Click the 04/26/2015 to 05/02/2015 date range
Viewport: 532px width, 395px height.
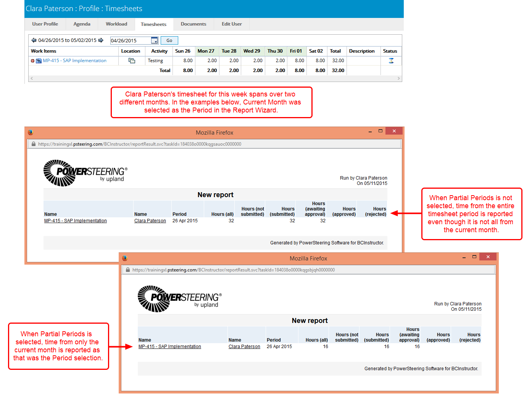pos(68,40)
